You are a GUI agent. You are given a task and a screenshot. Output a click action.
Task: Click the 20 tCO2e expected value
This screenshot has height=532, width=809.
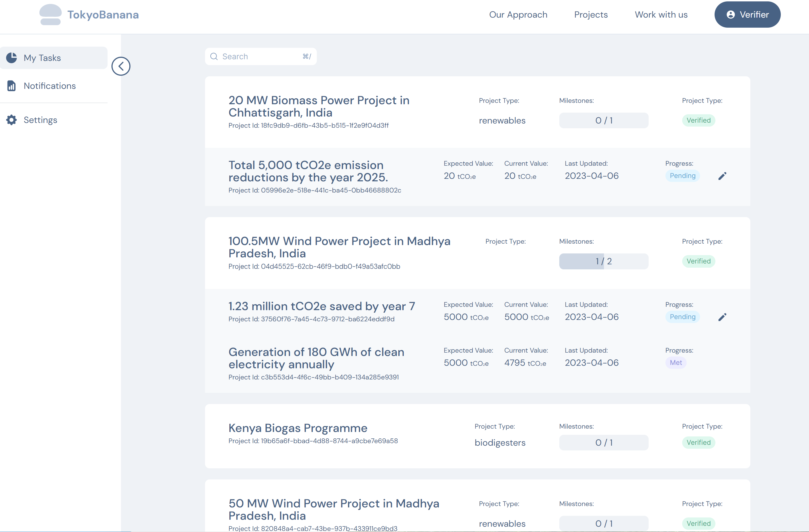click(x=460, y=176)
